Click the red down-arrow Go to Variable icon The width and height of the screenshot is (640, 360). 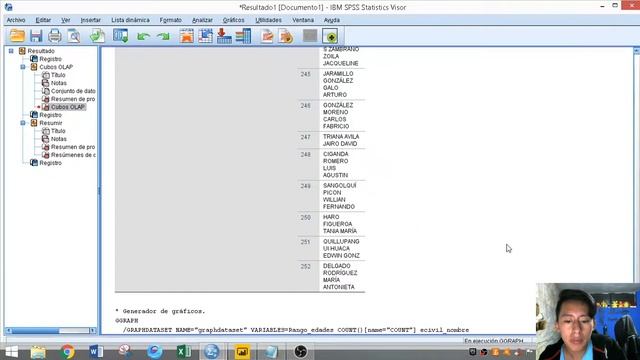pyautogui.click(x=224, y=36)
